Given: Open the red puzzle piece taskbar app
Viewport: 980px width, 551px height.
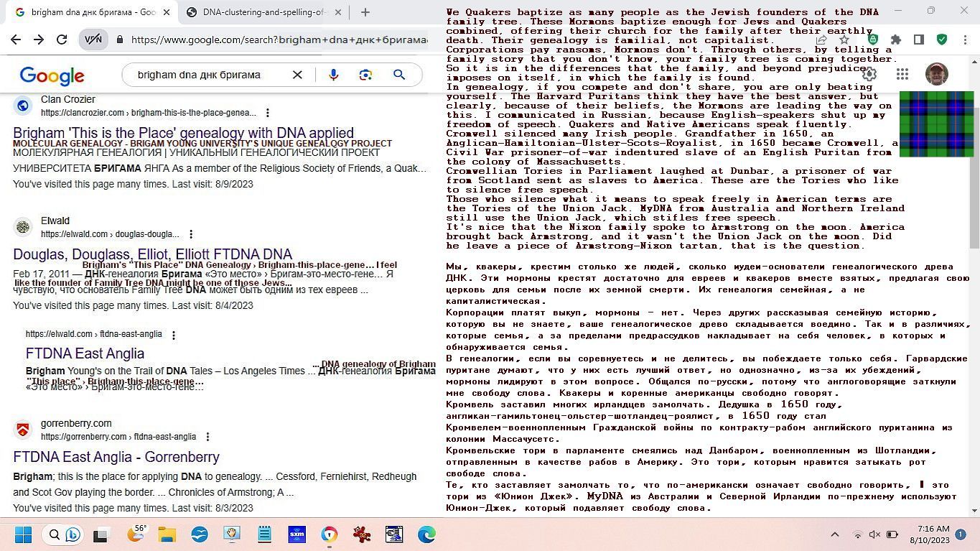Looking at the screenshot, I should [x=362, y=534].
